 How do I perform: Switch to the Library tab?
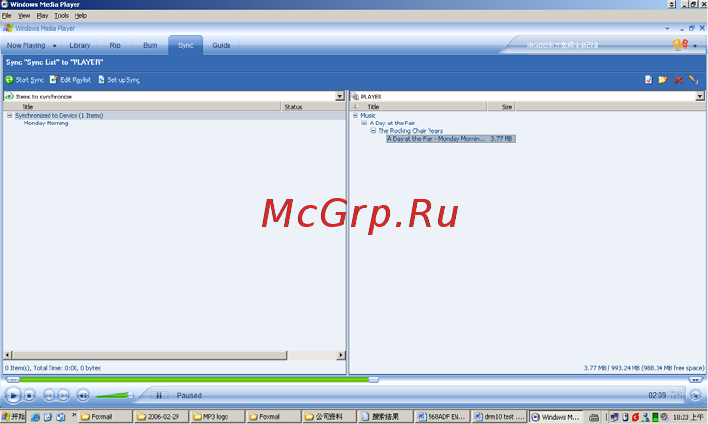pos(79,45)
